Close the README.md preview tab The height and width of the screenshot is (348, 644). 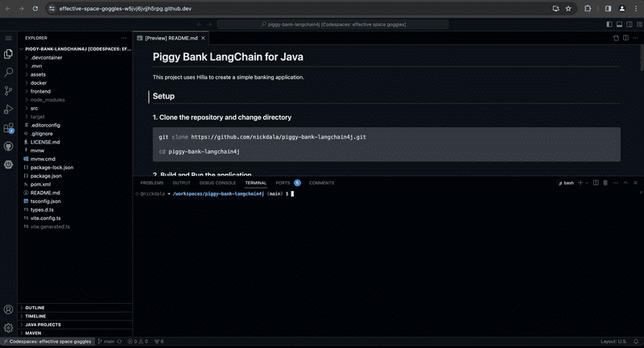tap(203, 38)
